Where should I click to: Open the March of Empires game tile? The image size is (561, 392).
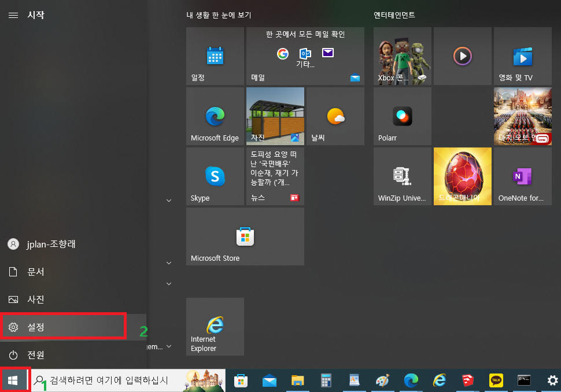point(523,116)
